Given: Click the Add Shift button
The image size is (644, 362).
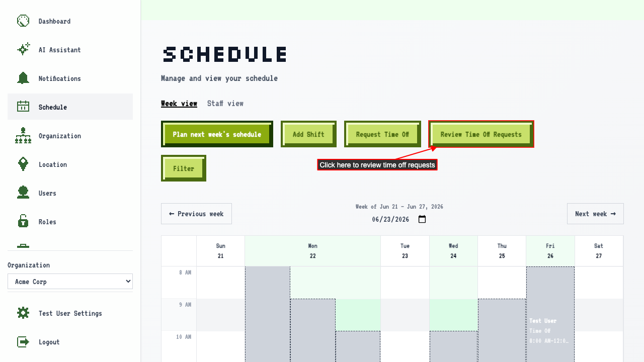Looking at the screenshot, I should coord(308,134).
